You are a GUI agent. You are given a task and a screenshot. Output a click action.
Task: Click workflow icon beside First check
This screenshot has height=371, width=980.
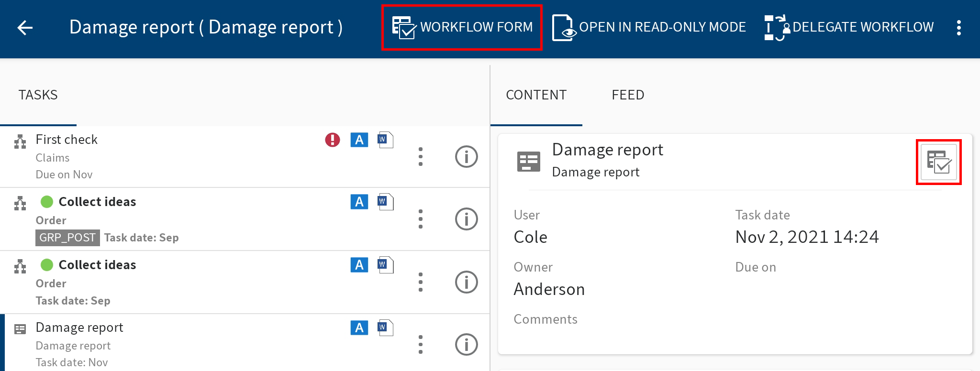point(20,142)
